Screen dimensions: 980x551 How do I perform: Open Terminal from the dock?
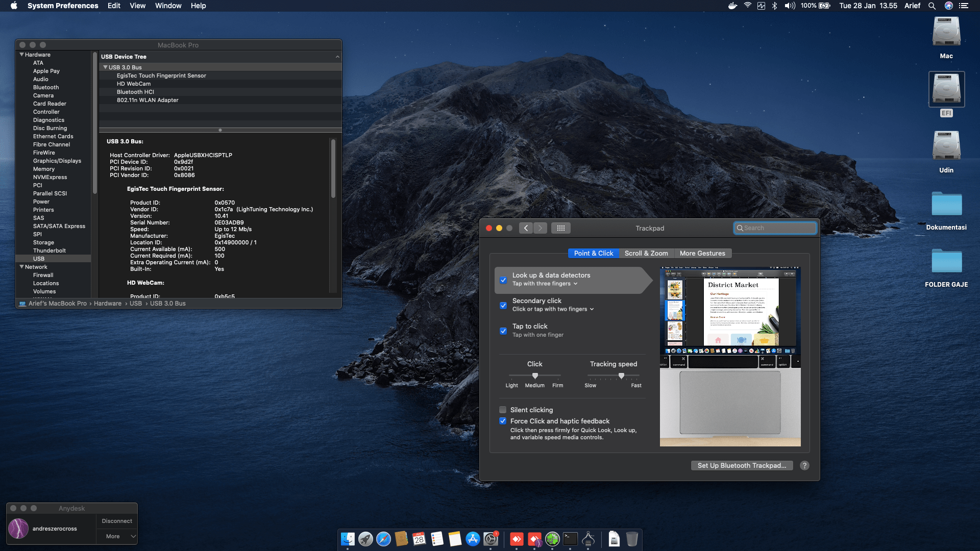570,539
